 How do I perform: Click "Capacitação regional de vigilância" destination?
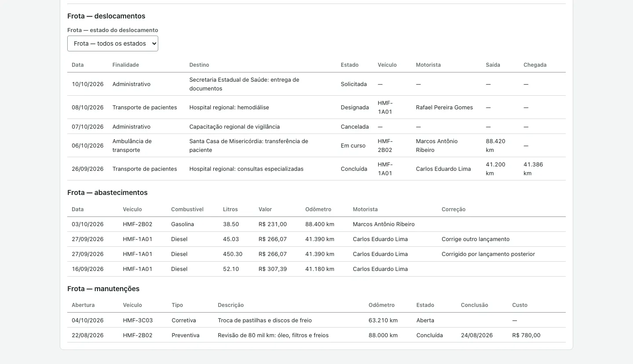pos(234,127)
